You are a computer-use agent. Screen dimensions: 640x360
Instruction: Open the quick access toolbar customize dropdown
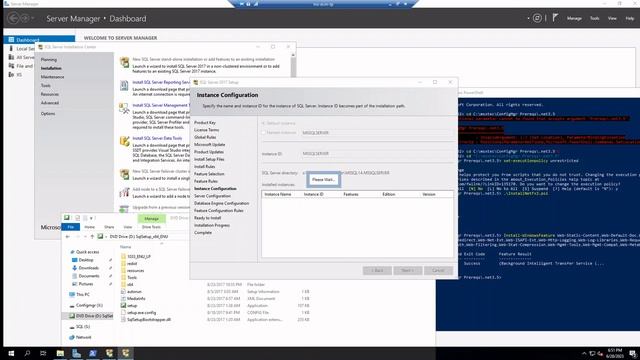click(91, 218)
